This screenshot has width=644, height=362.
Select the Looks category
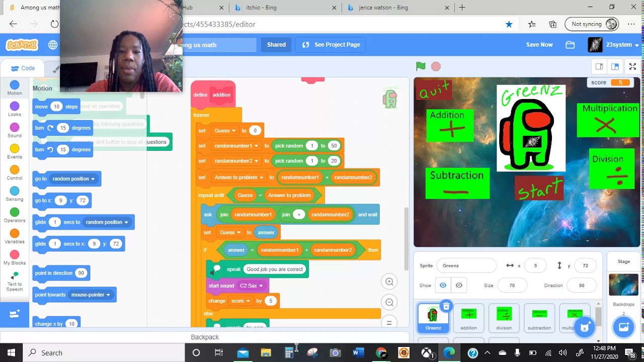click(15, 109)
